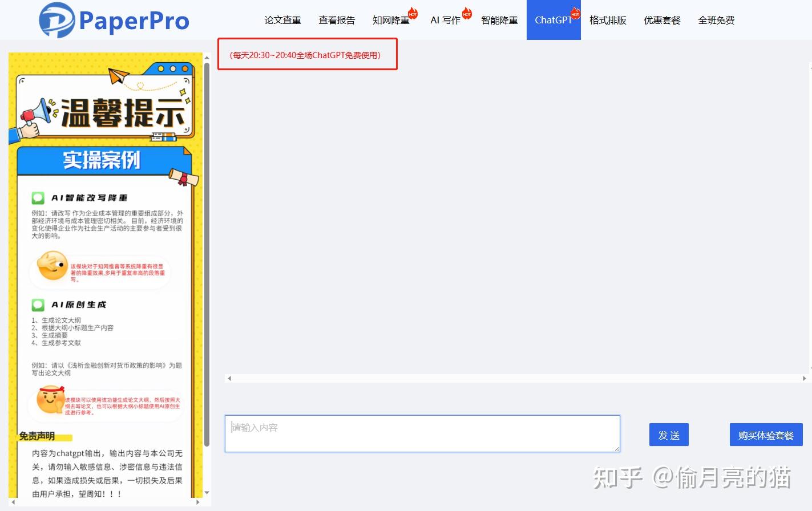Click the left panel vertical scrollbar thumb

(207, 254)
